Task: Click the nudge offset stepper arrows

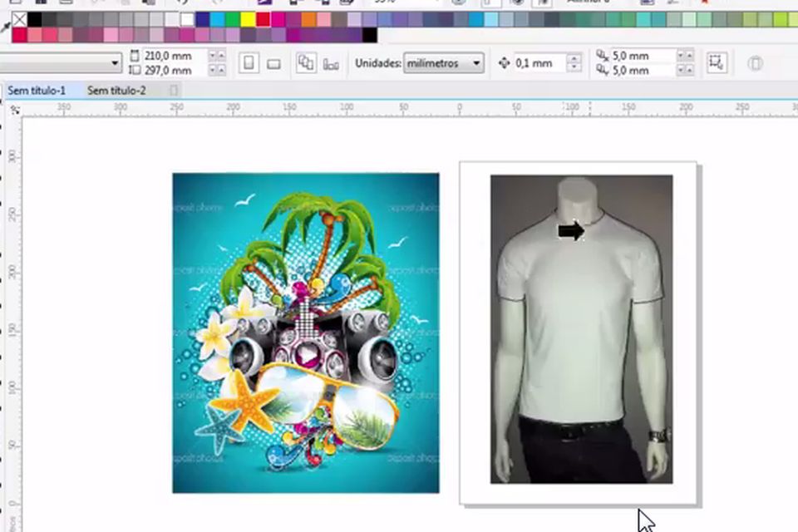Action: 574,63
